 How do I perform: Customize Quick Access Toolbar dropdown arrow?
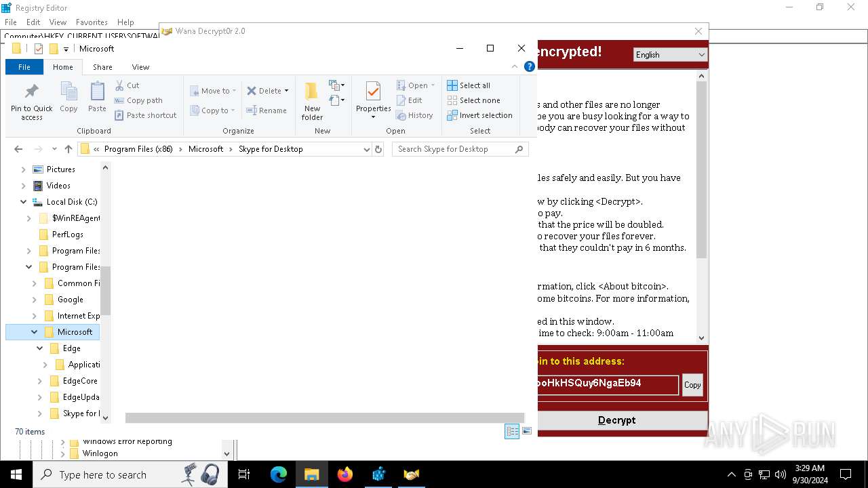tap(66, 49)
